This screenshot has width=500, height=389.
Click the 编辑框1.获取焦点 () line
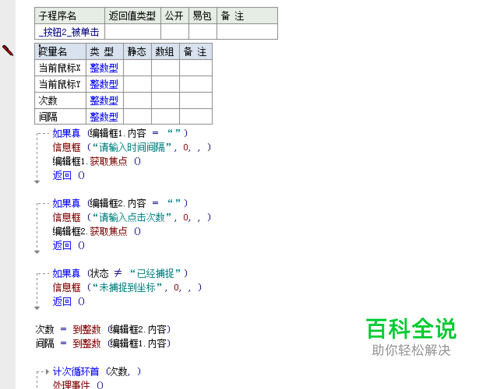[97, 161]
